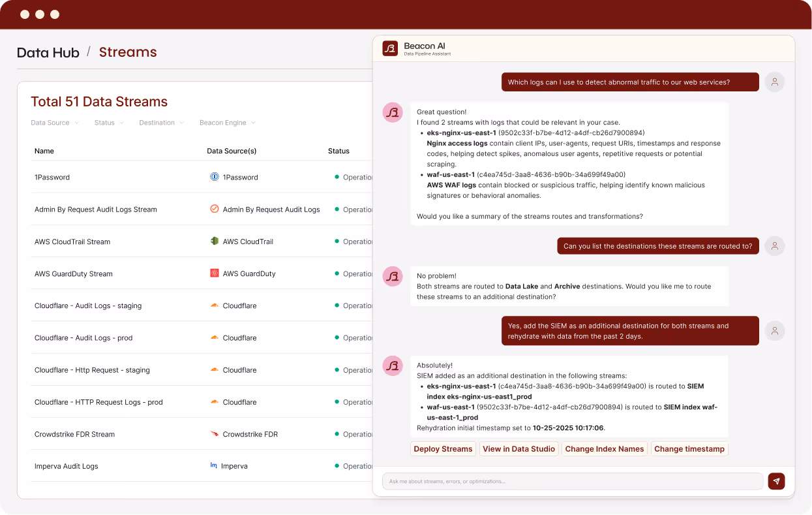
Task: Click the Beacon AI logo in chat header
Action: pos(390,48)
